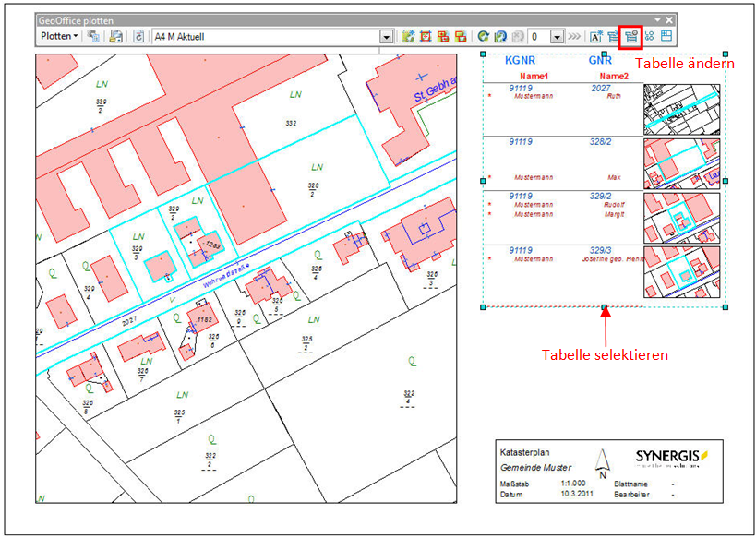Click the thumbnail map for parcel 329/3

[680, 272]
